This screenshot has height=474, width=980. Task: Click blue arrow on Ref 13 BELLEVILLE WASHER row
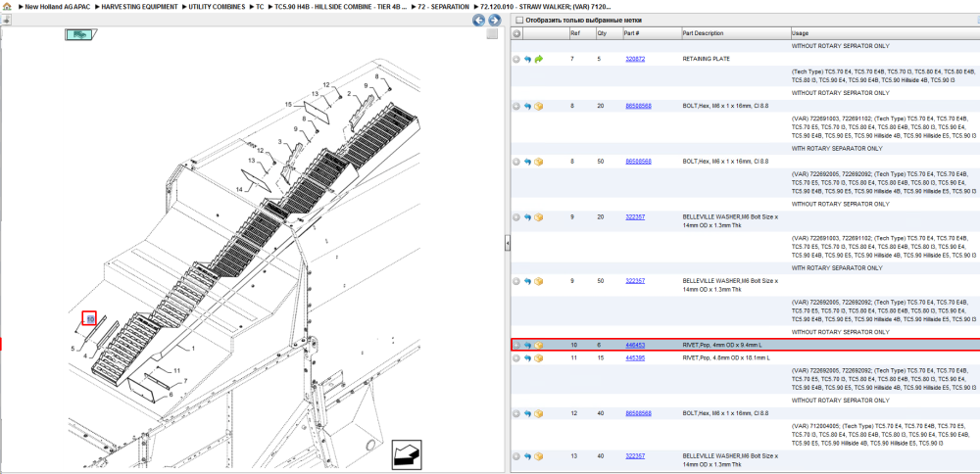[527, 456]
